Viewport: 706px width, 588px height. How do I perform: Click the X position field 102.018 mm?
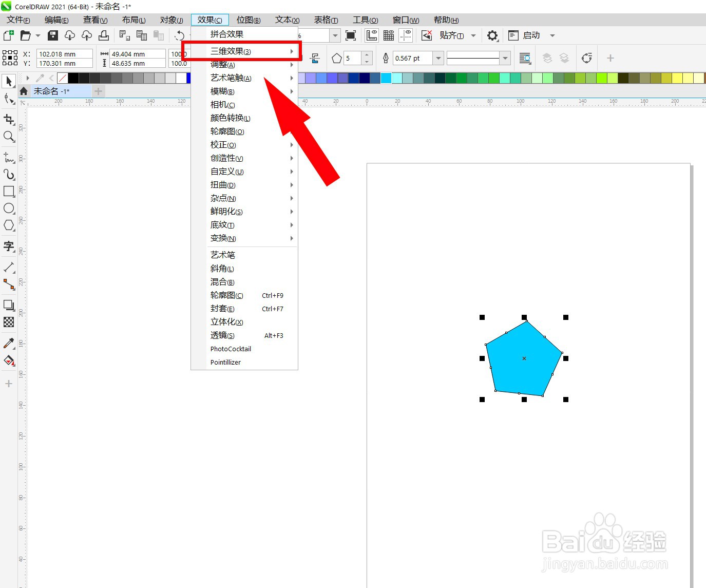[65, 54]
